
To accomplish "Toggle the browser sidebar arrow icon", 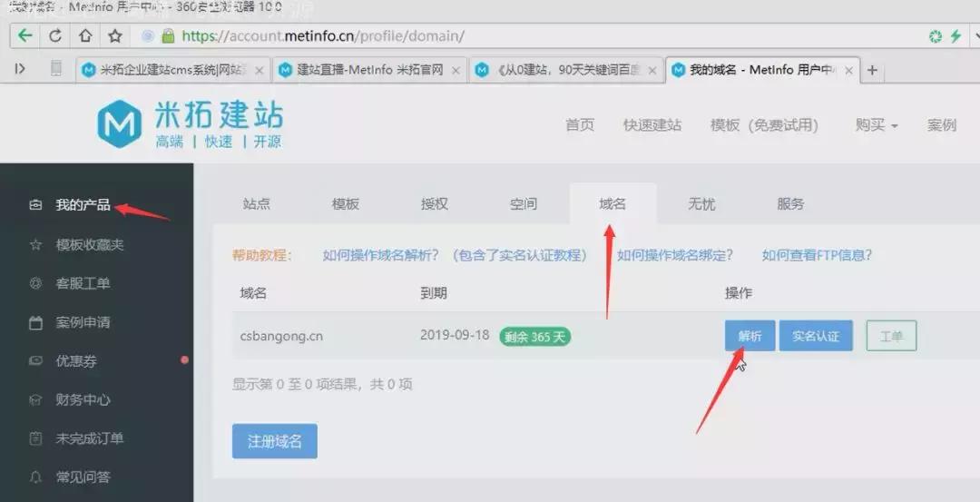I will [x=20, y=69].
